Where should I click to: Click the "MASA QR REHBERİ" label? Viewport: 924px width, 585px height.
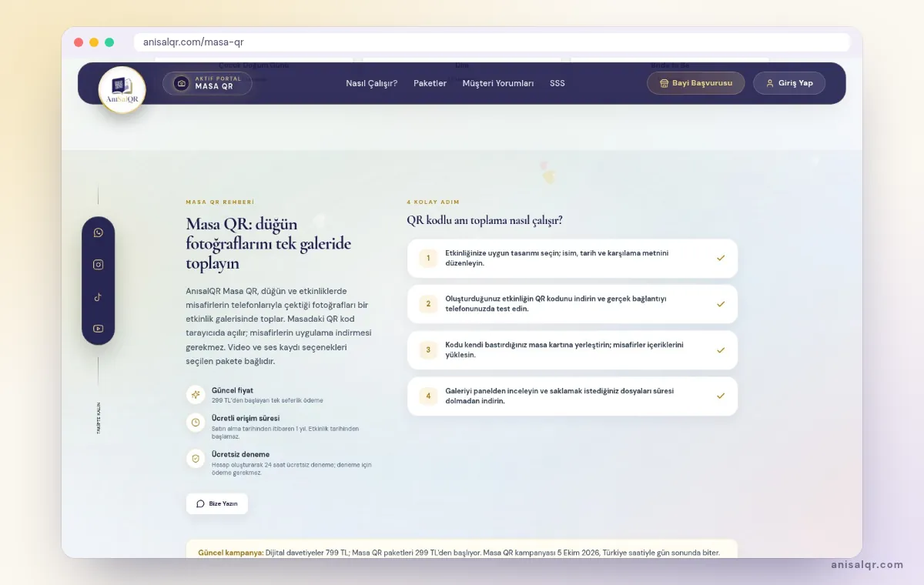click(x=220, y=202)
